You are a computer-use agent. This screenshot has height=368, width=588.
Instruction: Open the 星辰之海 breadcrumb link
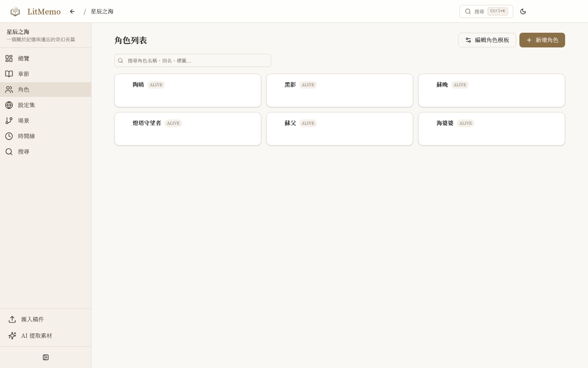pos(102,11)
